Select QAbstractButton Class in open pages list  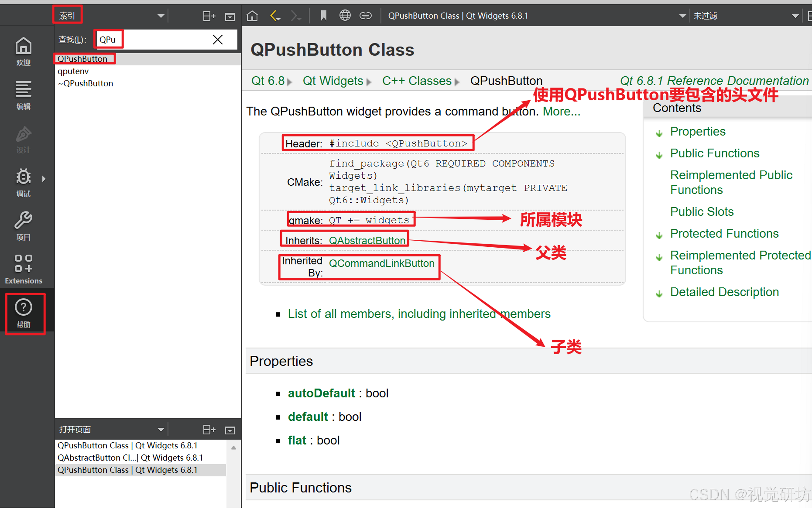pyautogui.click(x=130, y=458)
